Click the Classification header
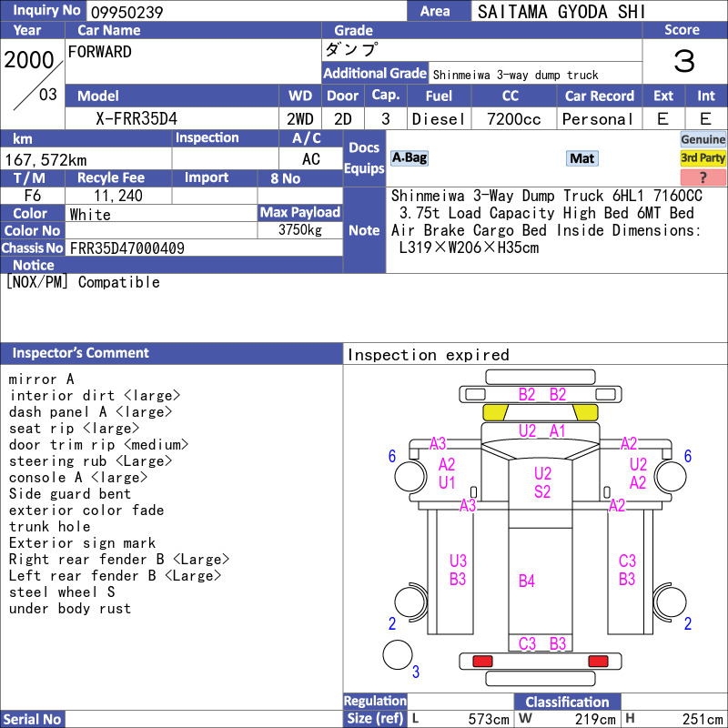This screenshot has width=728, height=728. (x=567, y=702)
